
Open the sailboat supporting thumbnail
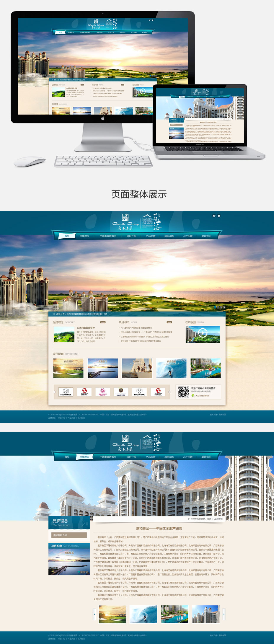pyautogui.click(x=137, y=368)
